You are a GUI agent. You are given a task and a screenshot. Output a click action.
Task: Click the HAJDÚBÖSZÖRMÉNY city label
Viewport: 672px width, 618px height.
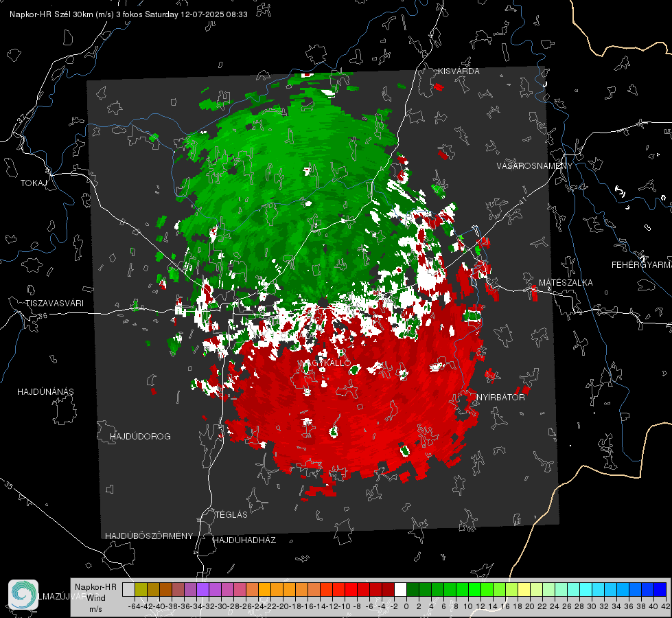coord(149,536)
